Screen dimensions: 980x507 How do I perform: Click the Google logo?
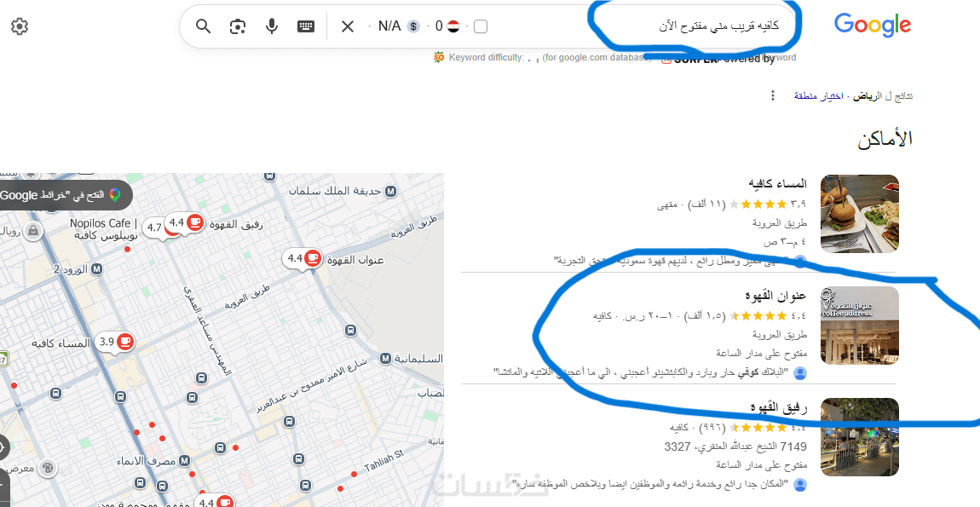(873, 25)
